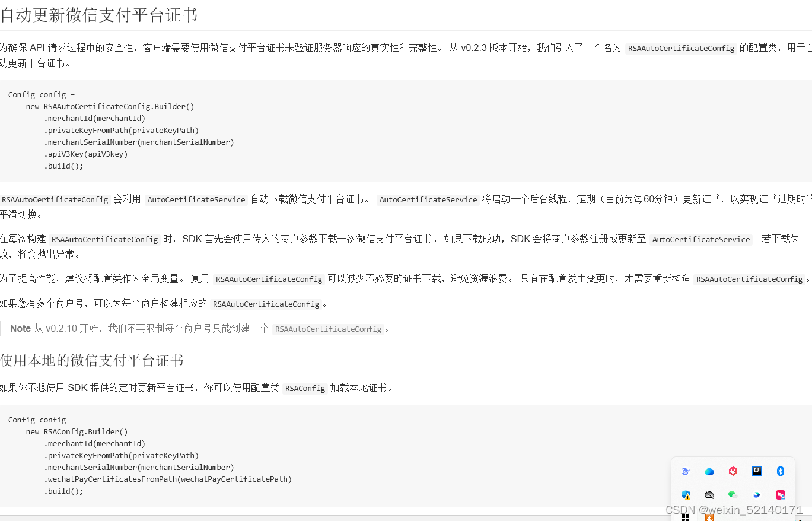Click the bold Note label
Screen dimensions: 812x521
pos(20,329)
